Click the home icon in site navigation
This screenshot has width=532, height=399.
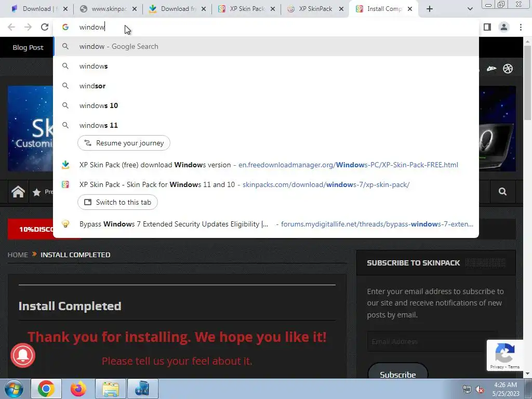(18, 192)
